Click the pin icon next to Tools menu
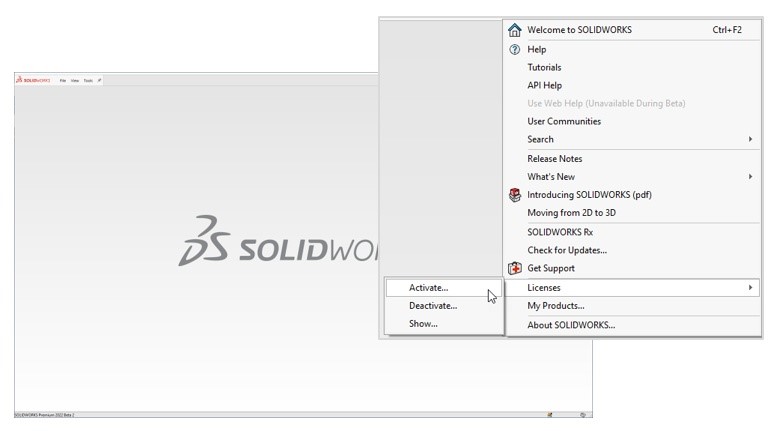Screen dimensions: 777x431 pos(99,80)
